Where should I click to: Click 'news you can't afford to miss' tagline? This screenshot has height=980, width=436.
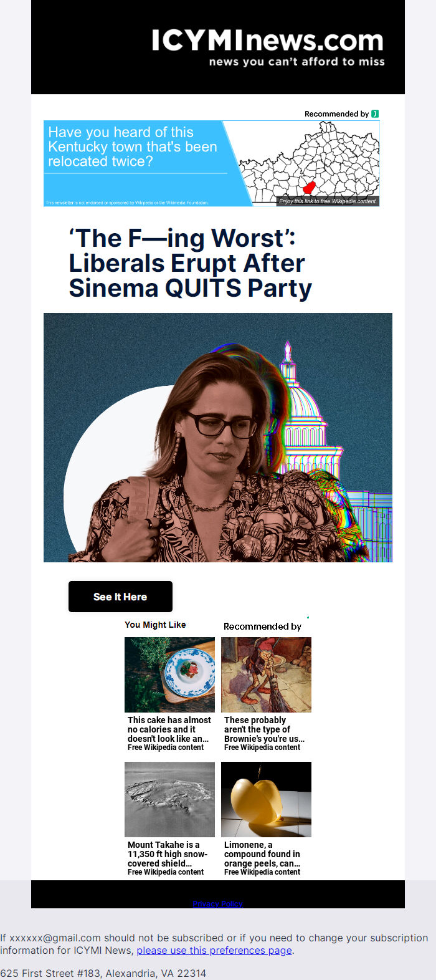[297, 62]
